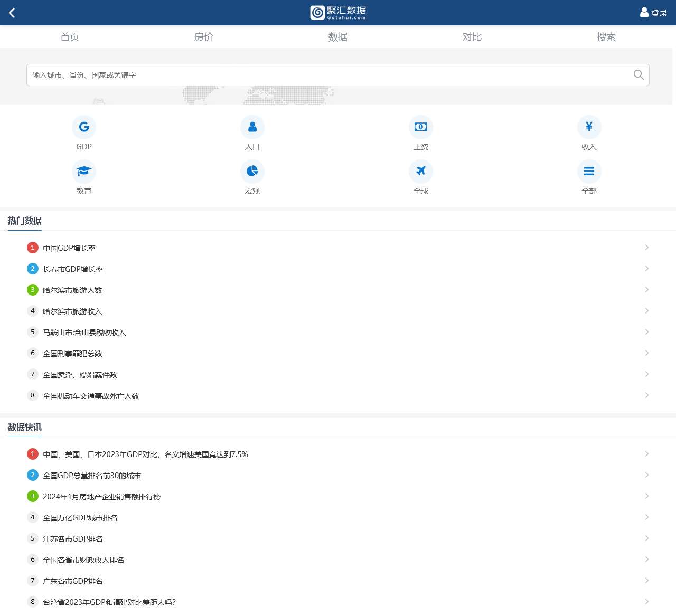Open the 宏观 macro pie chart icon
Screen dimensions: 676x616
(252, 172)
